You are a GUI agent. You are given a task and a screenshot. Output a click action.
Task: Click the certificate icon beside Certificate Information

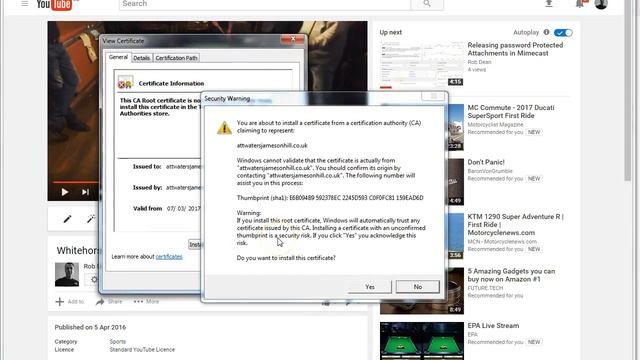(125, 82)
